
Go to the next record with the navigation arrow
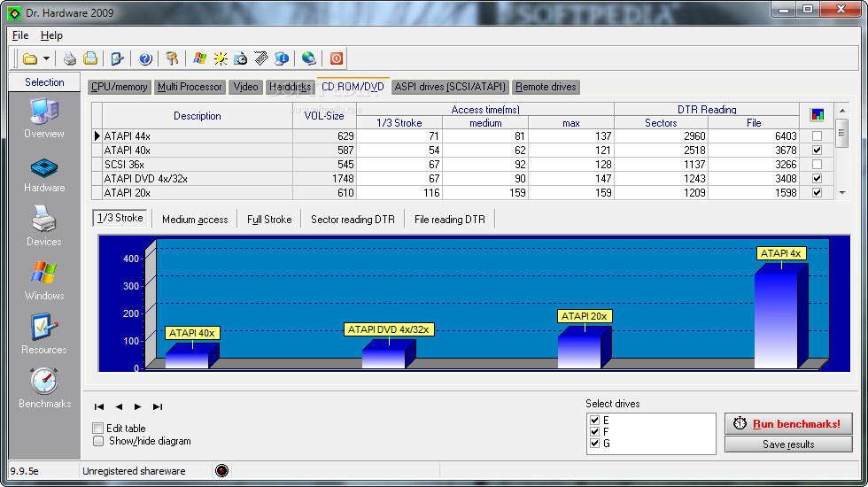138,406
